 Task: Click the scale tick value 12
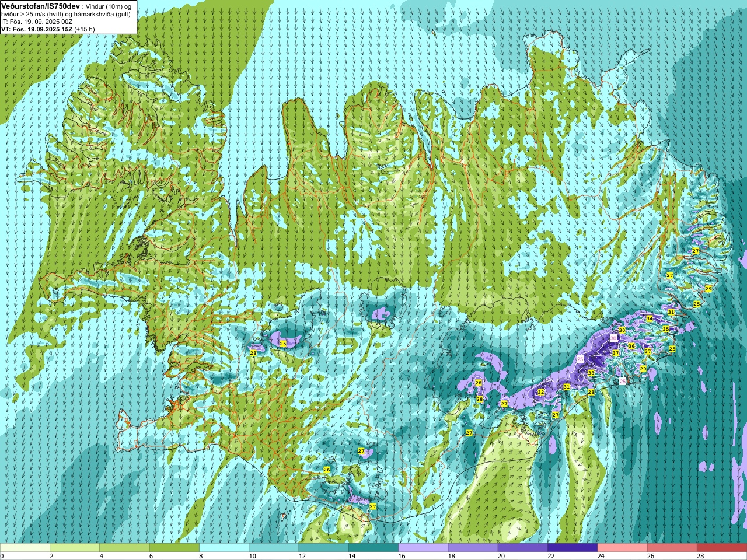302,556
